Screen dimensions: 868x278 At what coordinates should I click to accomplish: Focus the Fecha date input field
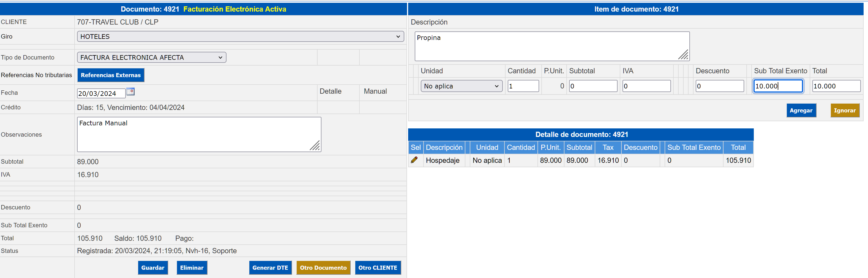click(101, 93)
